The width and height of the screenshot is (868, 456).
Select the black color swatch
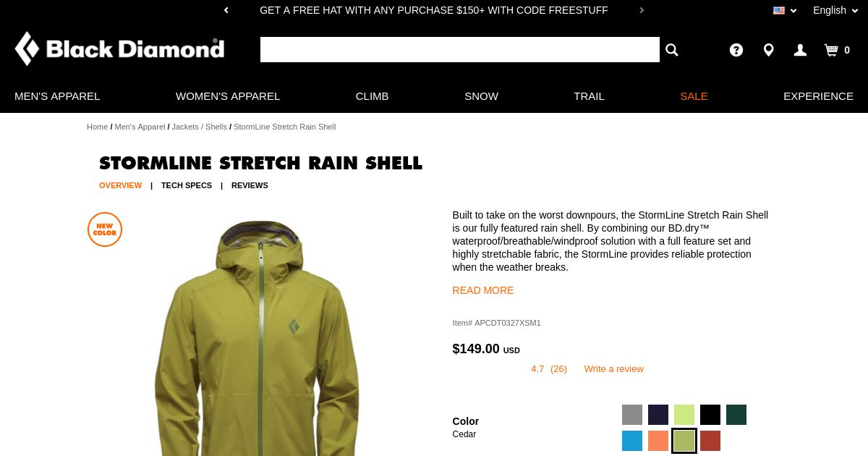tap(710, 415)
